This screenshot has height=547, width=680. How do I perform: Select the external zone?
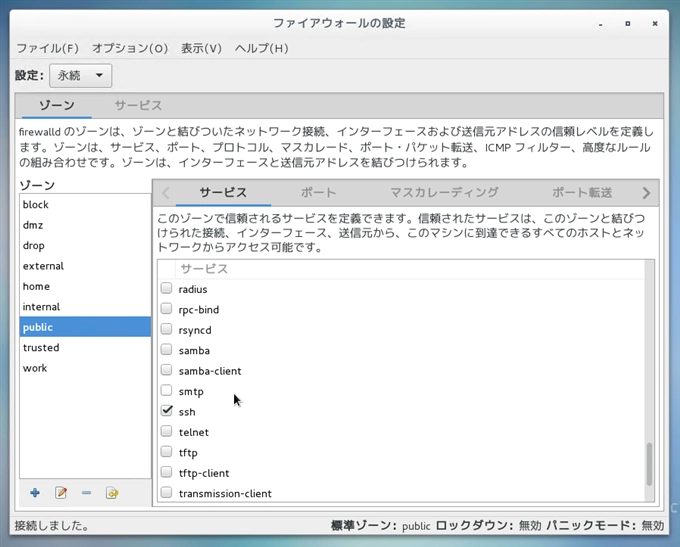click(x=85, y=266)
